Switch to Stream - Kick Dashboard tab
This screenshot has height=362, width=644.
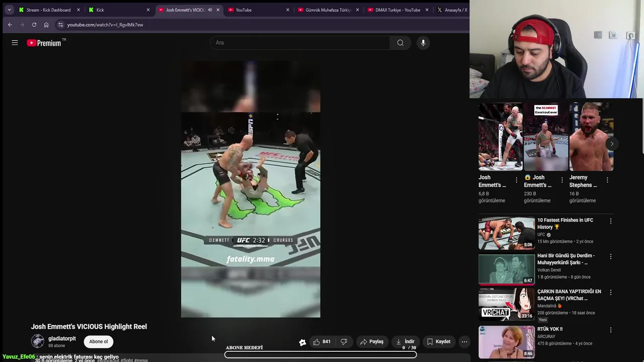click(x=49, y=10)
